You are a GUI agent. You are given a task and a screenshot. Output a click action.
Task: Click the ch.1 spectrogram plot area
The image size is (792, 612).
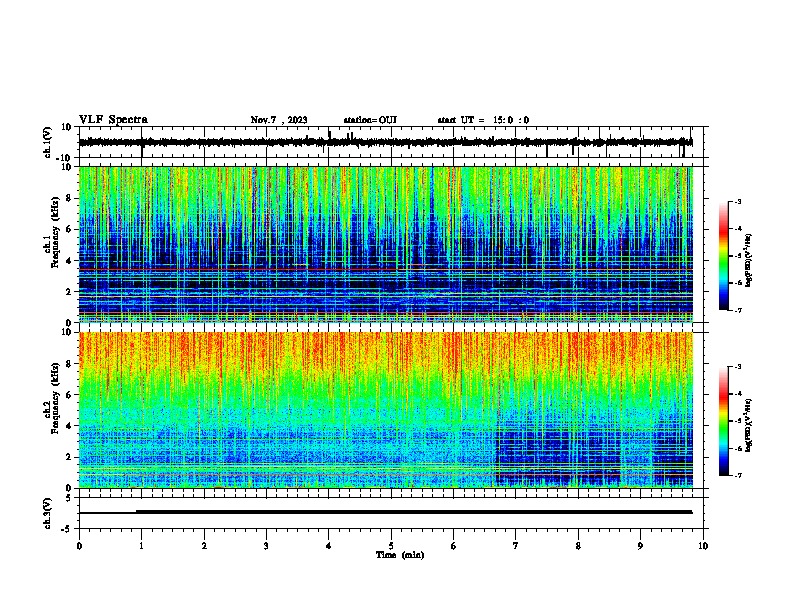(386, 244)
